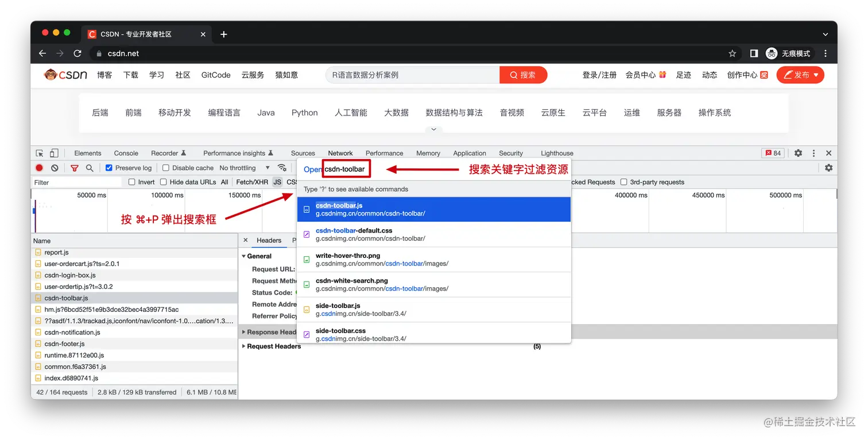Filter requests by Fetch/XHR

pyautogui.click(x=252, y=182)
